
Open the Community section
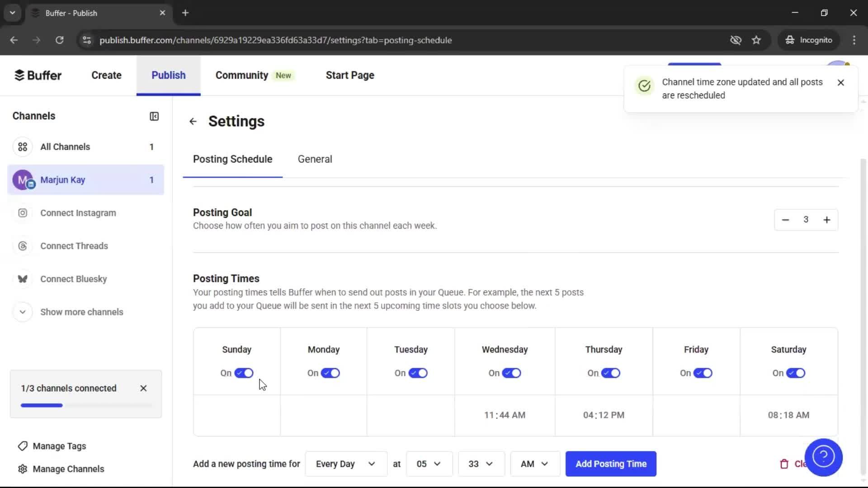241,75
